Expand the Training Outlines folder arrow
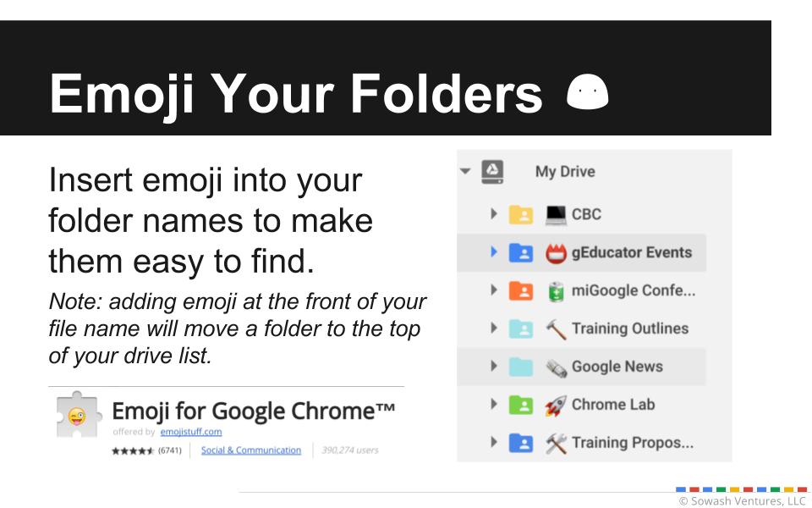The height and width of the screenshot is (508, 812). point(494,329)
